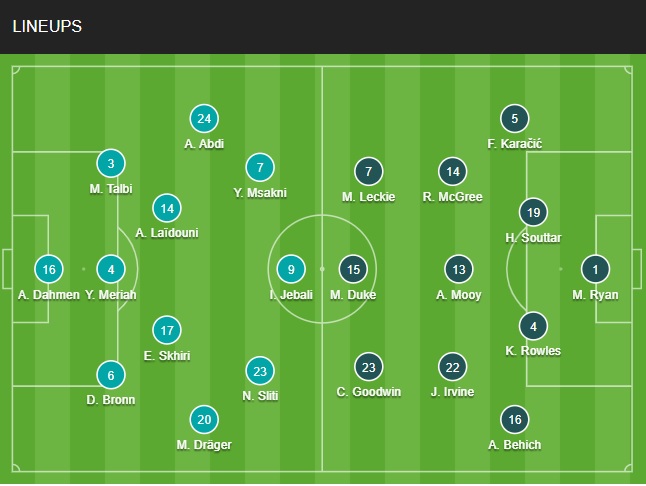Image resolution: width=646 pixels, height=486 pixels.
Task: Select M. Ryan's number 1 circle
Action: (596, 269)
